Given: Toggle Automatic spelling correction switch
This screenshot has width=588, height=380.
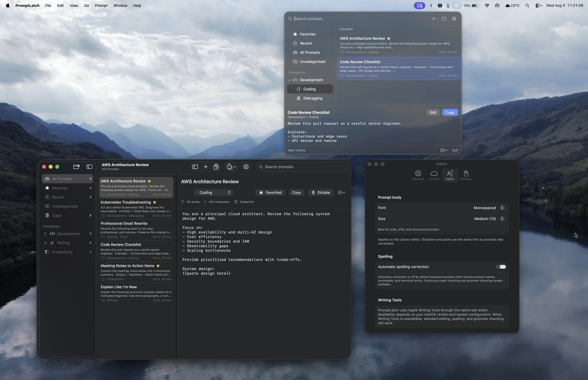Looking at the screenshot, I should (x=501, y=267).
